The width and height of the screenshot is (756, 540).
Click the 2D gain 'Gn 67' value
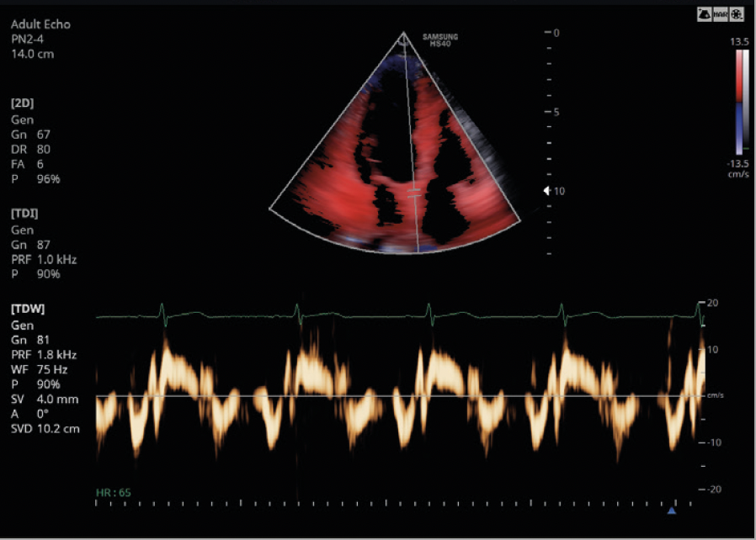pyautogui.click(x=30, y=135)
